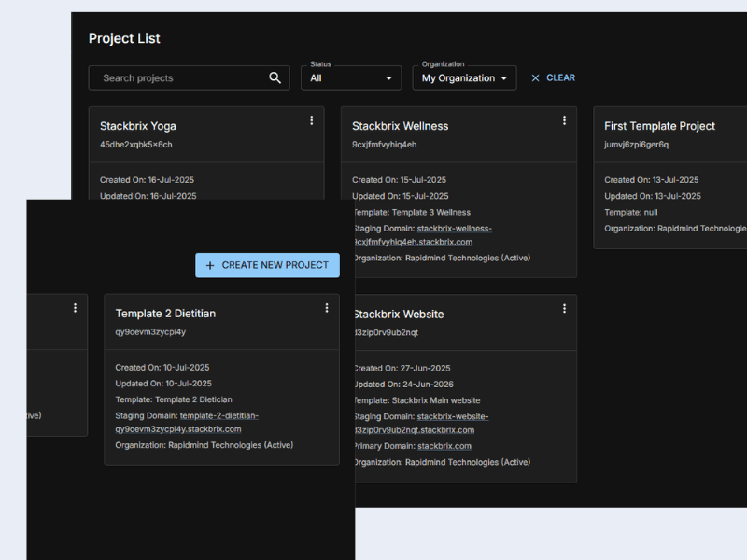The image size is (747, 560).
Task: Open kebab menu on partially hidden left card
Action: click(75, 308)
